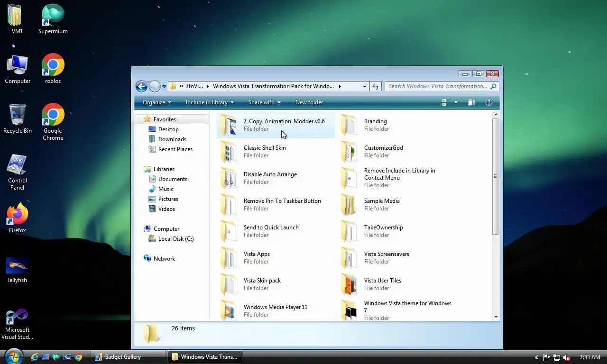The height and width of the screenshot is (364, 607).
Task: Open Local Disk (C:) in navigation pane
Action: point(175,239)
